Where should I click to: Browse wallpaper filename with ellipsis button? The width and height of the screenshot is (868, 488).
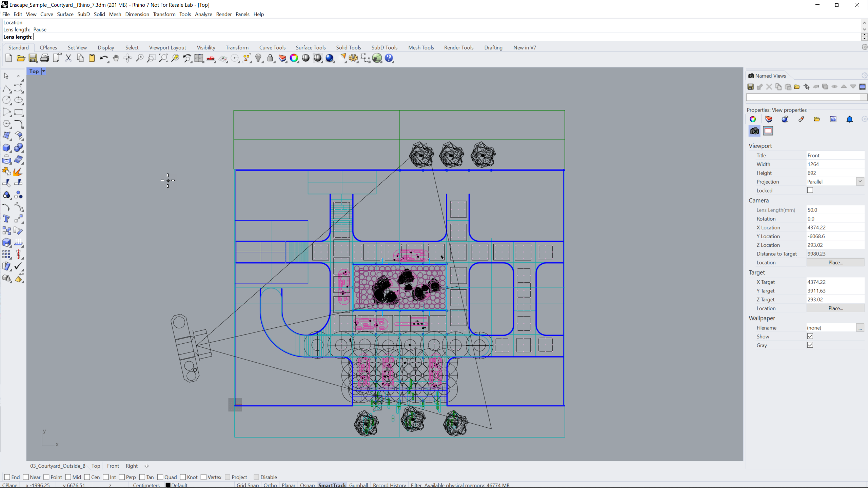coord(860,328)
